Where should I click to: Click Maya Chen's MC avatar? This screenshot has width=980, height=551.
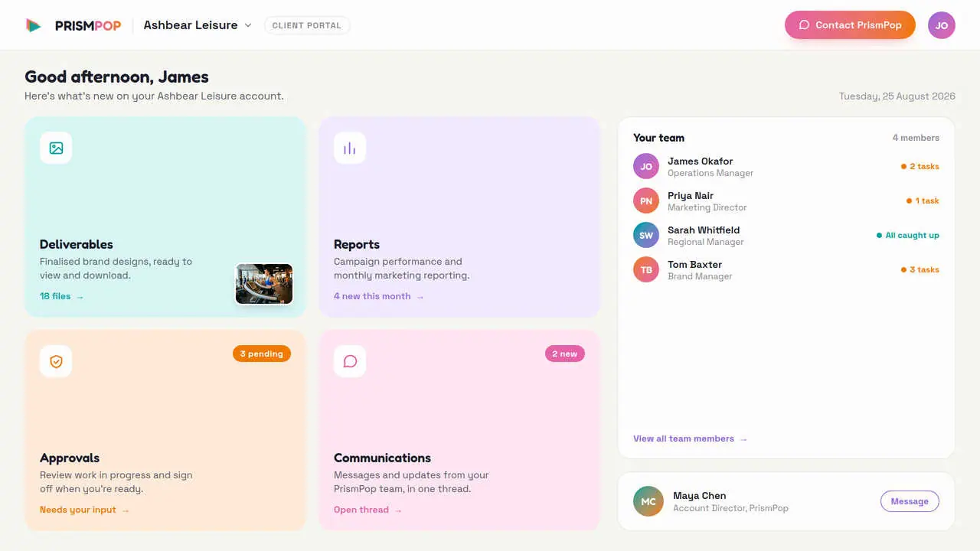(648, 501)
